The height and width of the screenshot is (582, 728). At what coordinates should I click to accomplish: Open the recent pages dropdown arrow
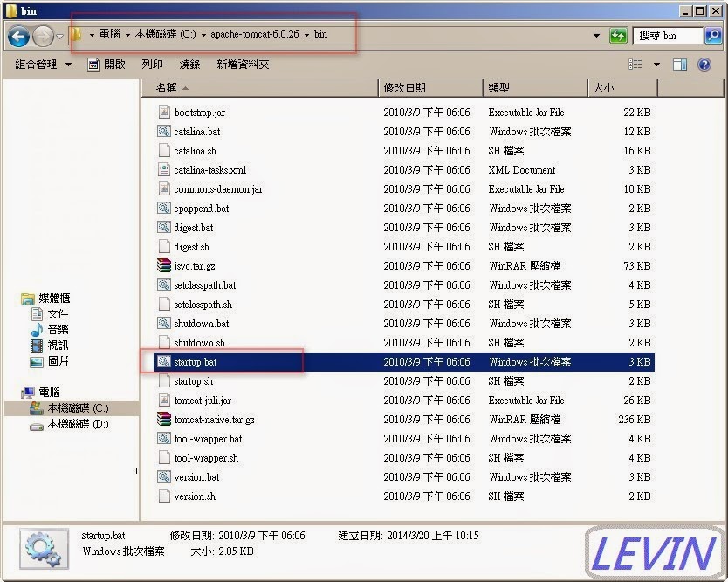tap(60, 36)
